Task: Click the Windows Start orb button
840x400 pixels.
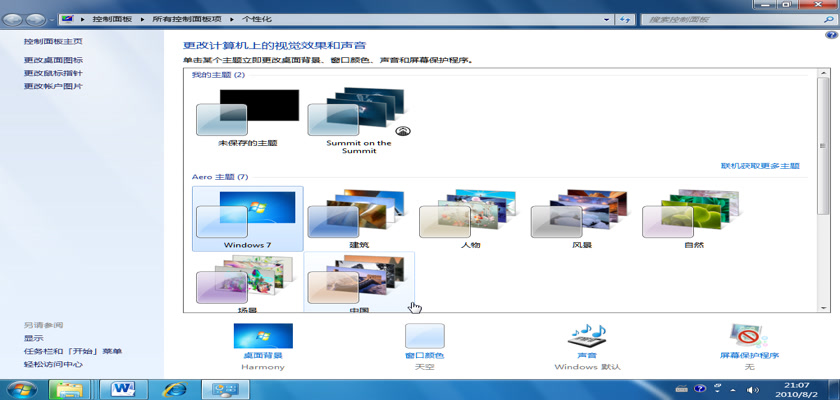Action: pos(20,388)
